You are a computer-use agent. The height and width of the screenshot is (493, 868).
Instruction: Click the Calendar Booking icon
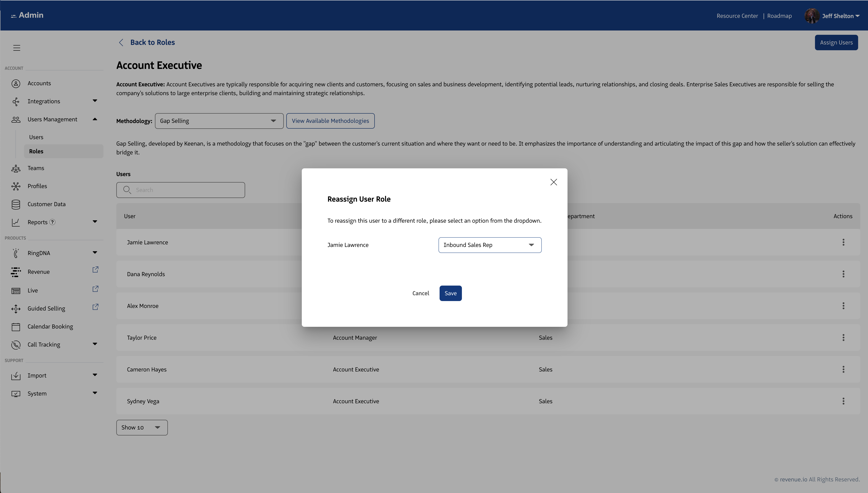(x=16, y=327)
